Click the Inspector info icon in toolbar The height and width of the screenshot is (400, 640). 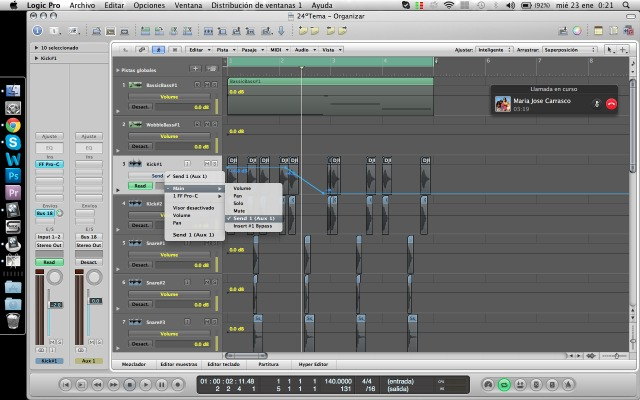tap(38, 30)
